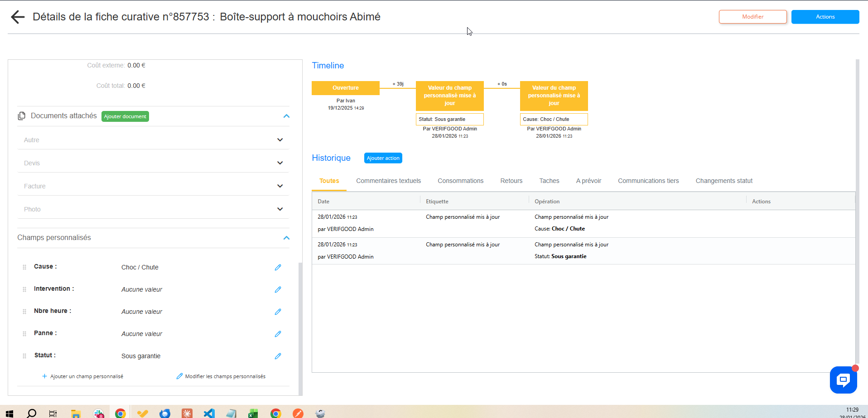Screen dimensions: 868x418
Task: Expand the Devis documents section
Action: pyautogui.click(x=280, y=163)
